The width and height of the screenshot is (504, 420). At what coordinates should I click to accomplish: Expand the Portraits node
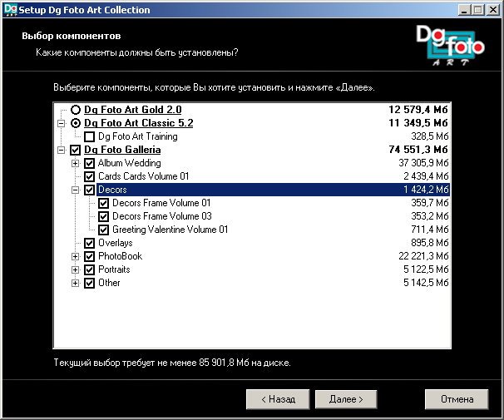(75, 270)
